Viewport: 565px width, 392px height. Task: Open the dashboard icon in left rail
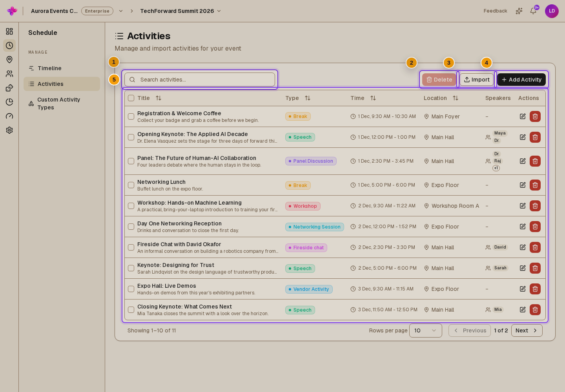pyautogui.click(x=9, y=31)
